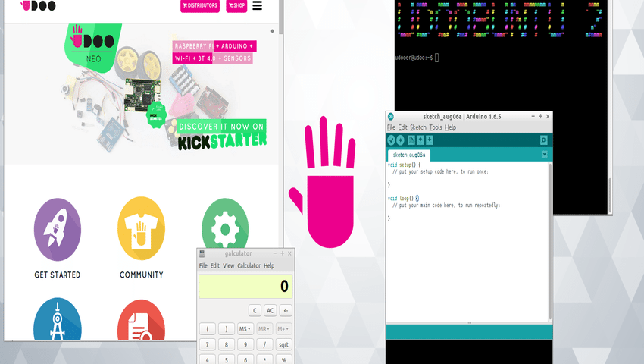Click the 7 key in calculator
644x364 pixels.
208,345
